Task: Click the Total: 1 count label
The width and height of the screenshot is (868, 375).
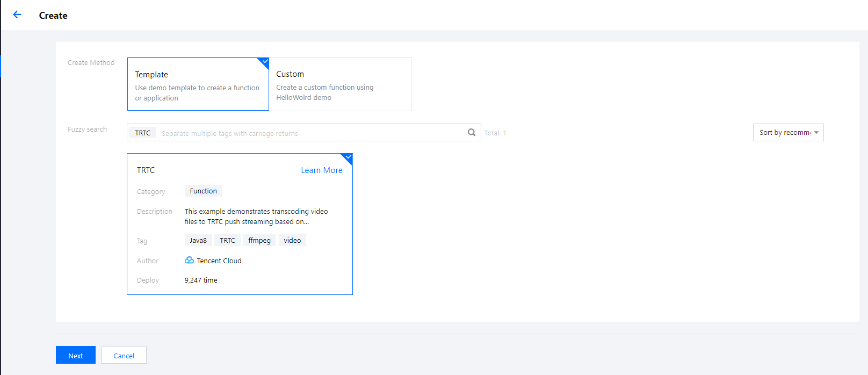Action: (x=495, y=133)
